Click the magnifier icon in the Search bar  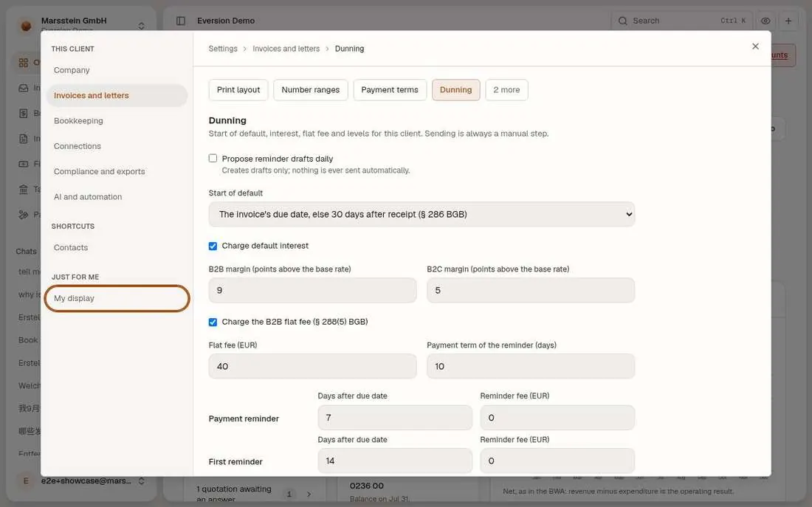(623, 21)
